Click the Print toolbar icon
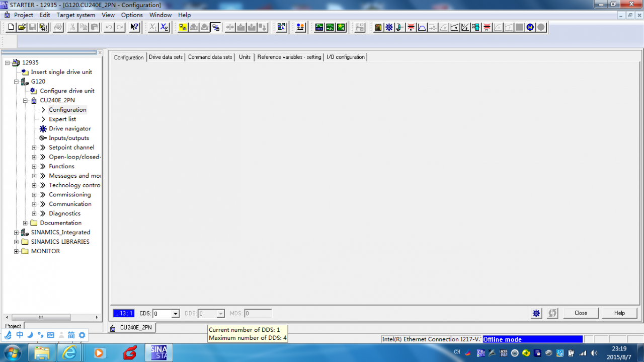 pos(58,27)
